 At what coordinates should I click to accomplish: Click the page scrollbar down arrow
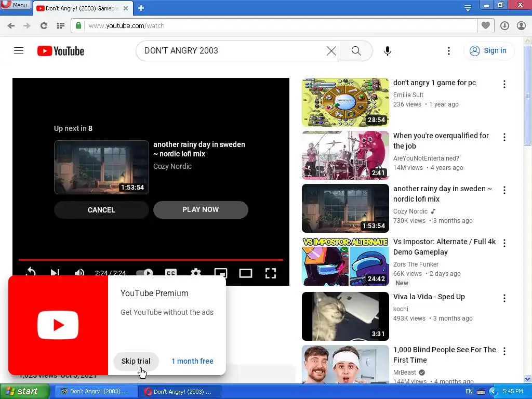pos(528,379)
